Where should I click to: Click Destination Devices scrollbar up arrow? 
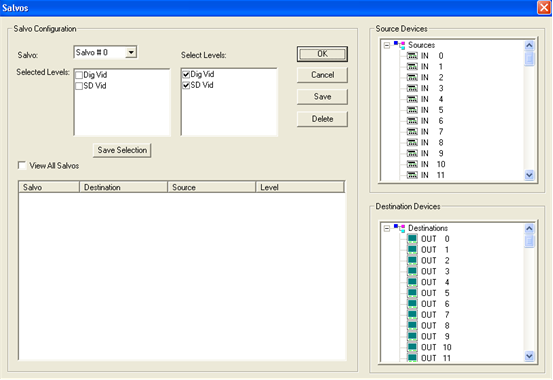click(529, 229)
